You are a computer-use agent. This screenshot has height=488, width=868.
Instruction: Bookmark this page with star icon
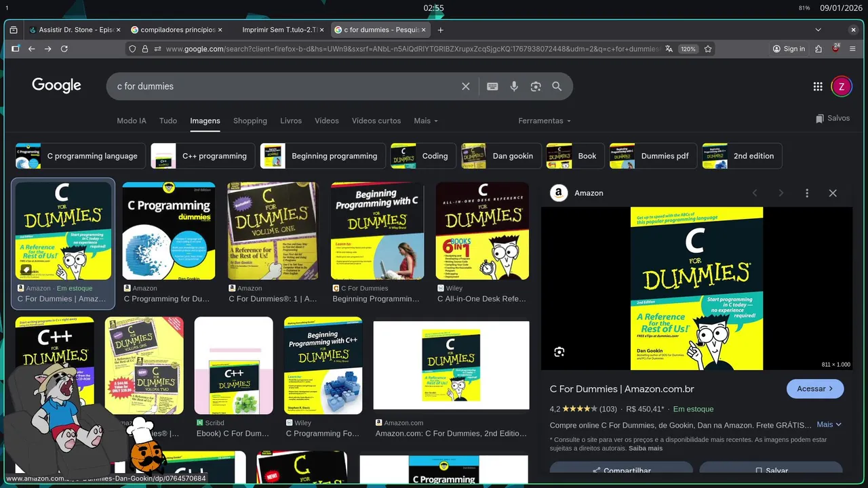pyautogui.click(x=708, y=49)
